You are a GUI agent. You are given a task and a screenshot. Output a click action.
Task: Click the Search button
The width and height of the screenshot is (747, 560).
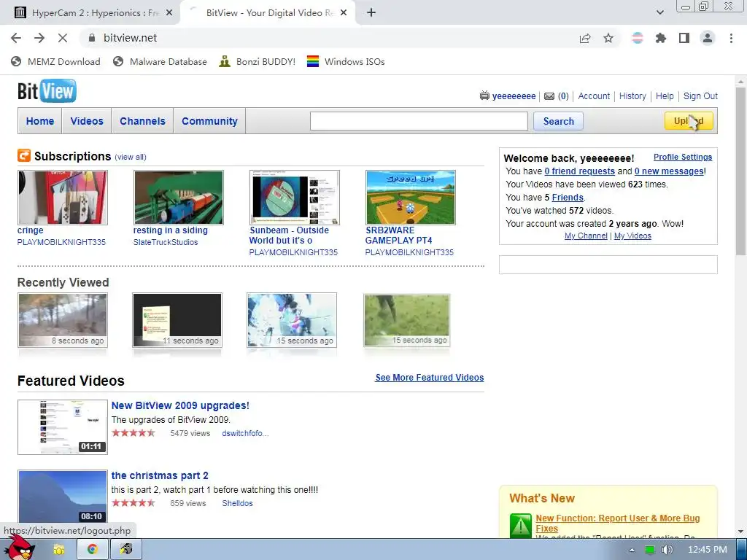point(558,121)
